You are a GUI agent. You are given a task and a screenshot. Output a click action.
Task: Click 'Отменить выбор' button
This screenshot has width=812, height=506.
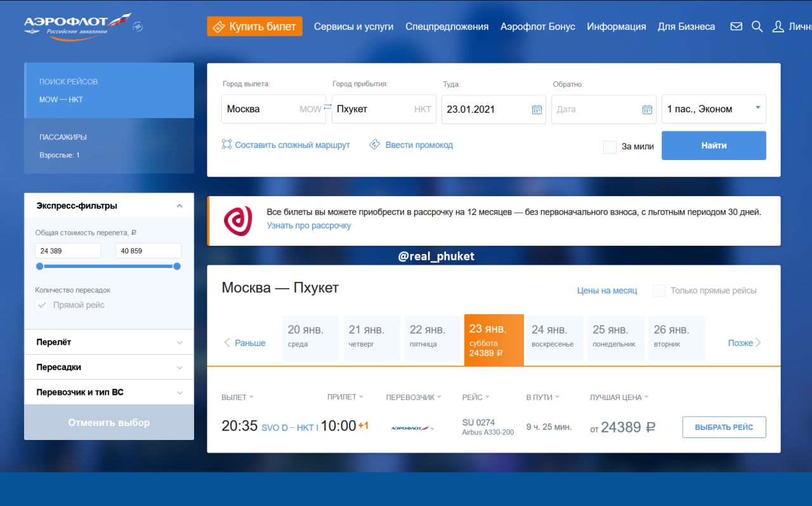pyautogui.click(x=109, y=422)
